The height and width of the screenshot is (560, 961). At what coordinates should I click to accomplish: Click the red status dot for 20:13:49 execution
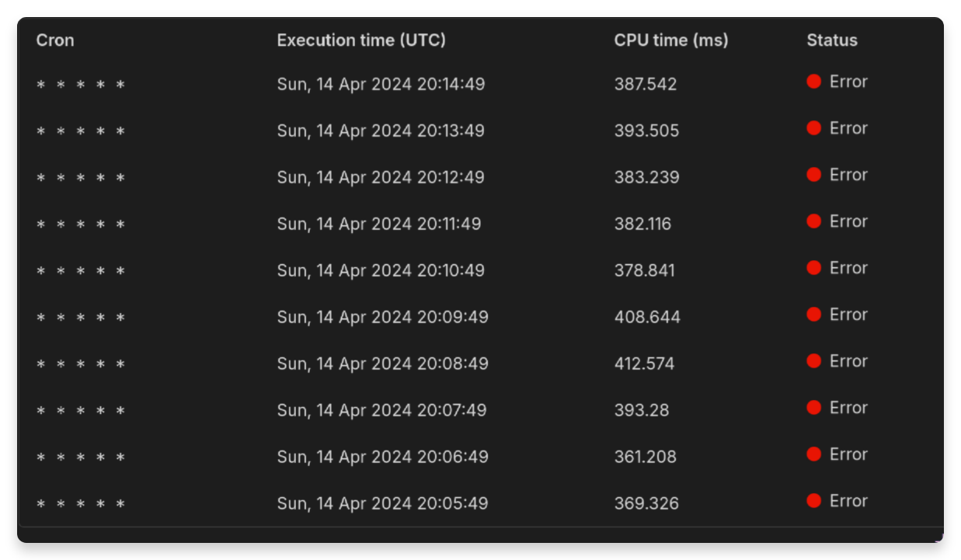point(814,128)
